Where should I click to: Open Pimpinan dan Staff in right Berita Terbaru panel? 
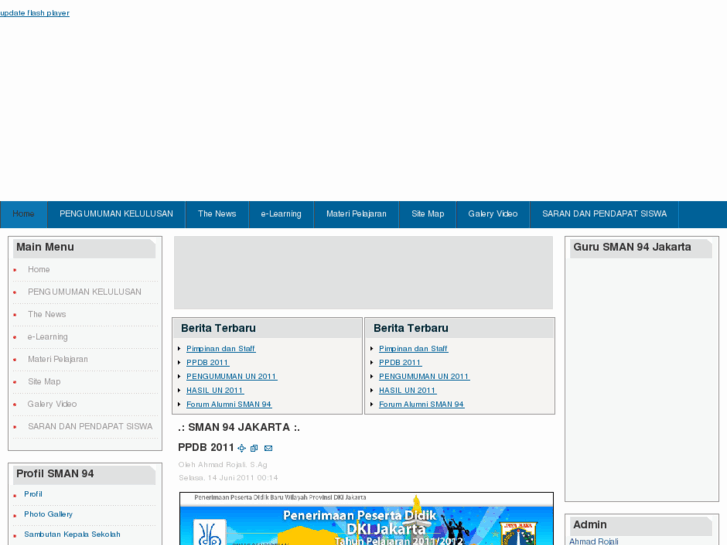(x=413, y=349)
